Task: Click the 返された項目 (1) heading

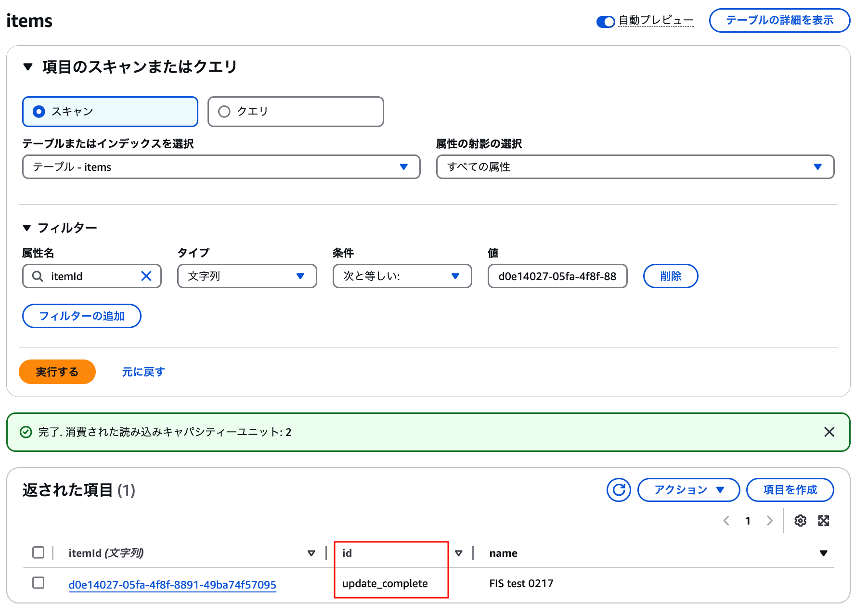Action: pyautogui.click(x=79, y=490)
